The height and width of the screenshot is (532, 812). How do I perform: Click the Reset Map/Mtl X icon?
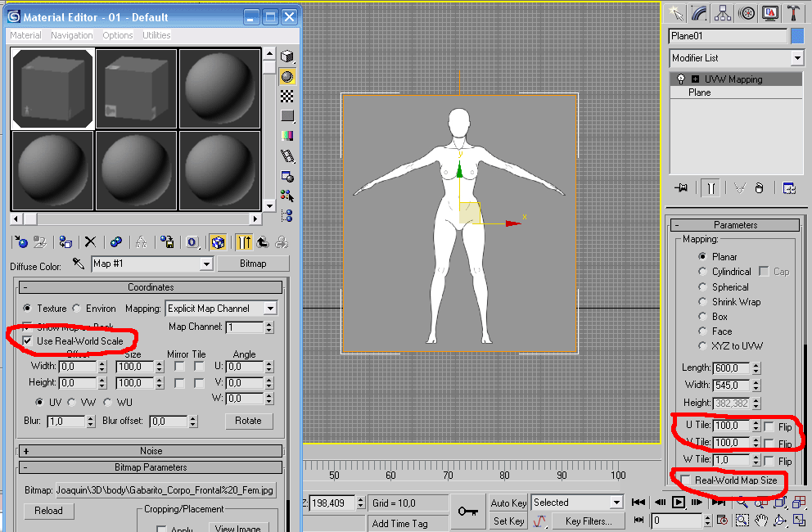(91, 242)
